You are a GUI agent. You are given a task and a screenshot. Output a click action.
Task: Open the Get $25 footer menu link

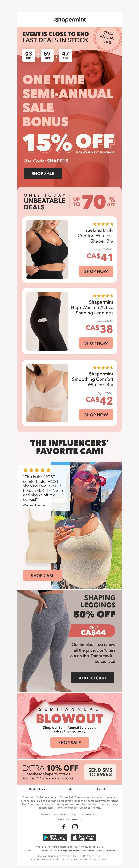point(102,789)
